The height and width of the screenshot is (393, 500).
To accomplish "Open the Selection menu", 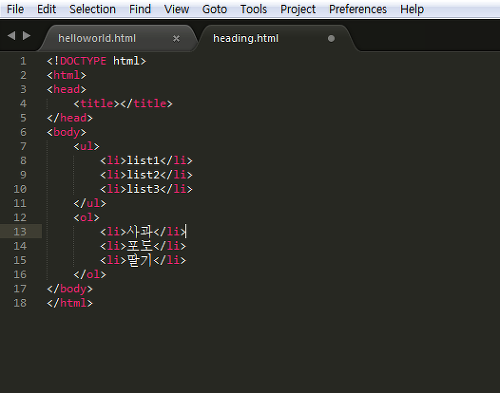I will point(92,9).
